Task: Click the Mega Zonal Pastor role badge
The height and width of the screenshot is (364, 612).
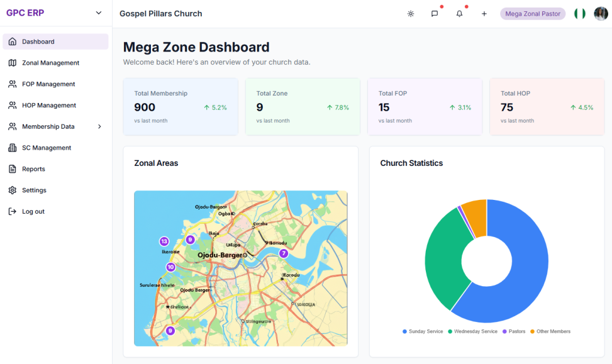Action: click(x=532, y=14)
